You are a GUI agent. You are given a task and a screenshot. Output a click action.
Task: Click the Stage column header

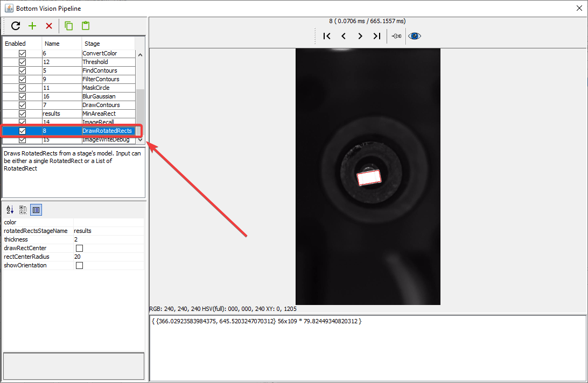point(108,44)
